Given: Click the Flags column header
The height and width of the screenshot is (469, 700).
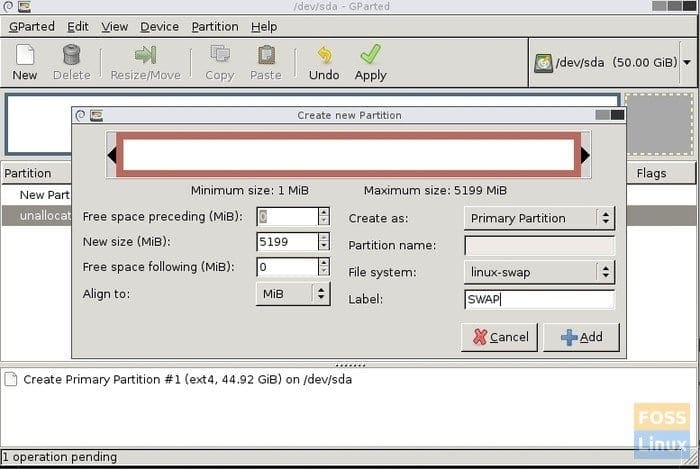Looking at the screenshot, I should point(661,173).
